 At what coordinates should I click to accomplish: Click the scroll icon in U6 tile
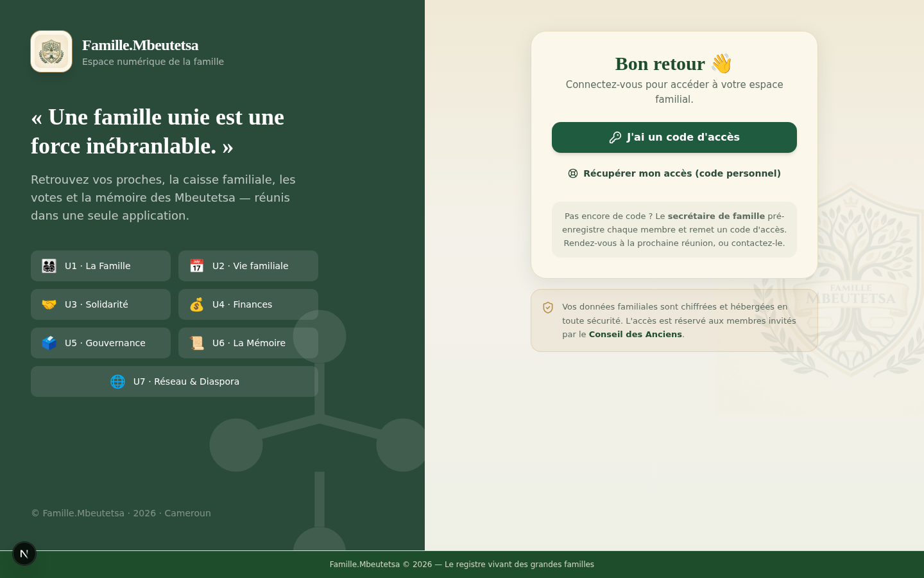tap(196, 343)
